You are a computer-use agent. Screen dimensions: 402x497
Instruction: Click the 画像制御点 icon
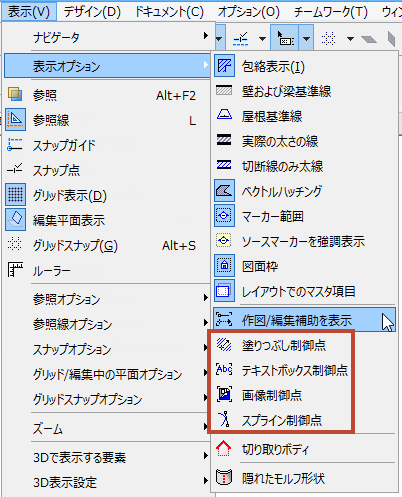click(224, 394)
